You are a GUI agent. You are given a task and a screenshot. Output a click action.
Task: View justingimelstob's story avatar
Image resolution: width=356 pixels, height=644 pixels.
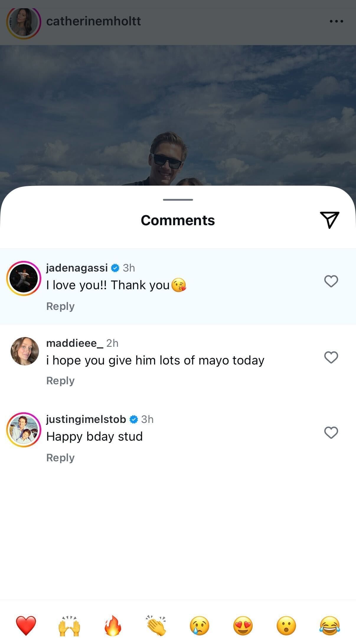tap(24, 429)
